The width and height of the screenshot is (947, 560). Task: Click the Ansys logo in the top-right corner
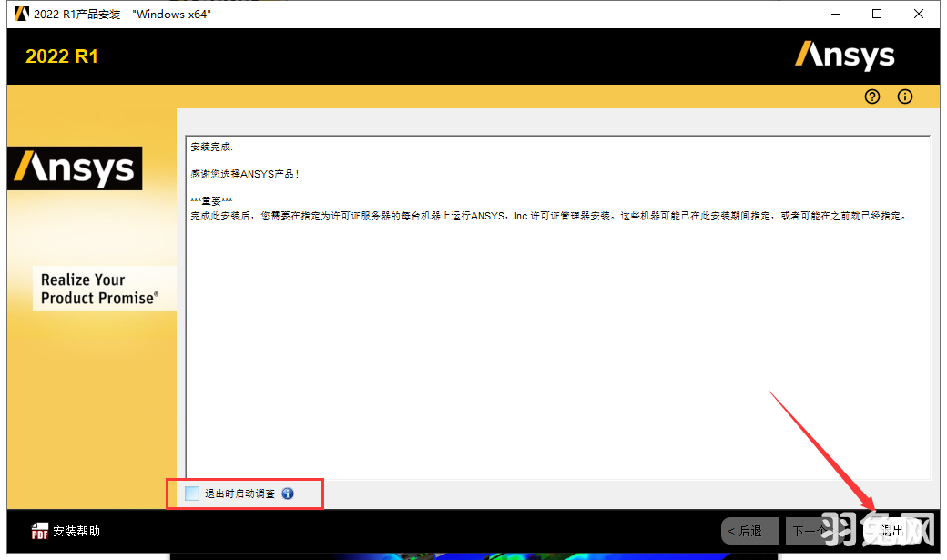pos(844,56)
